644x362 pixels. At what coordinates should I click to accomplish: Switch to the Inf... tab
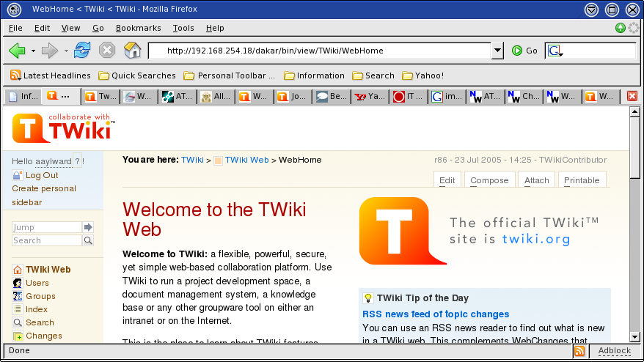click(23, 97)
